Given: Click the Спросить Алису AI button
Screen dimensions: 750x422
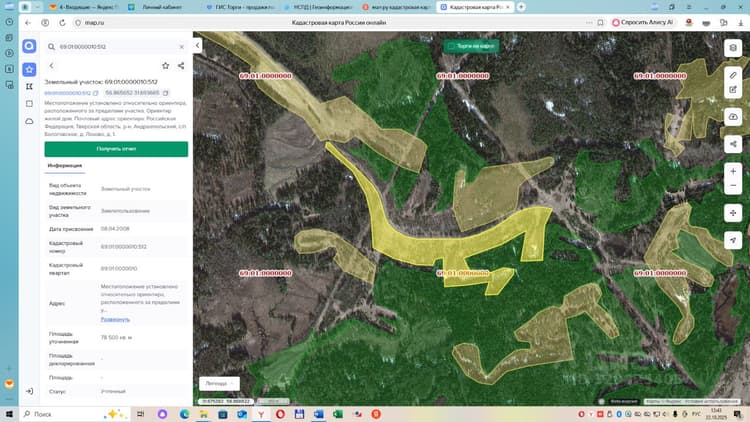Looking at the screenshot, I should (x=643, y=22).
